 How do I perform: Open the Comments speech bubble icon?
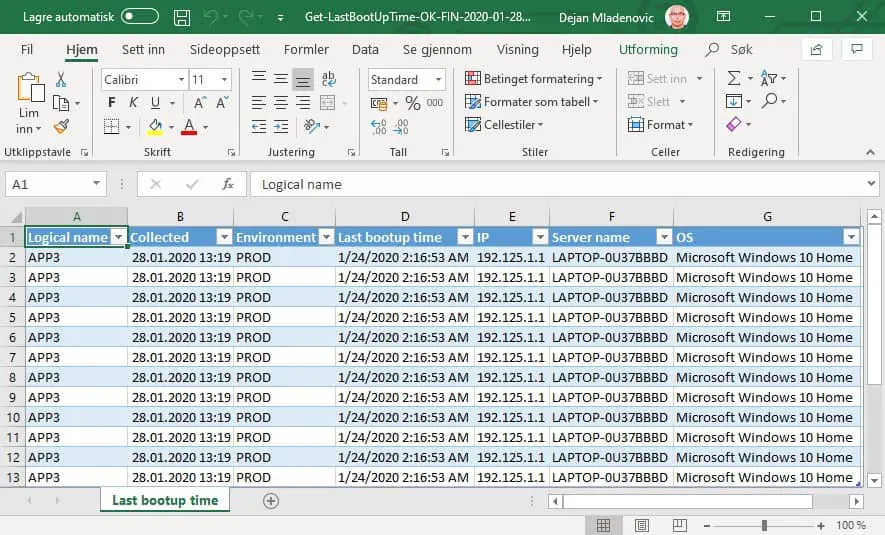coord(857,49)
